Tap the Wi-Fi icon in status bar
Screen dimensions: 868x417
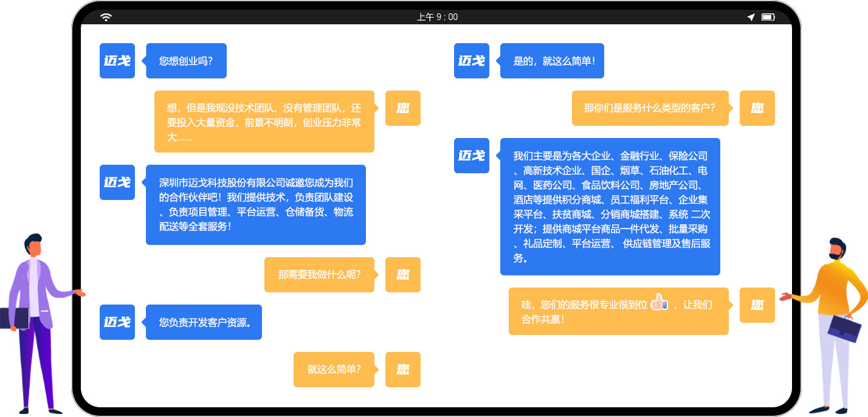pyautogui.click(x=106, y=17)
